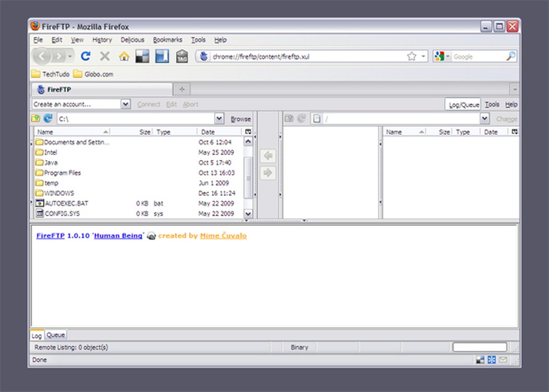Open the local path C:\ dropdown

click(x=219, y=118)
